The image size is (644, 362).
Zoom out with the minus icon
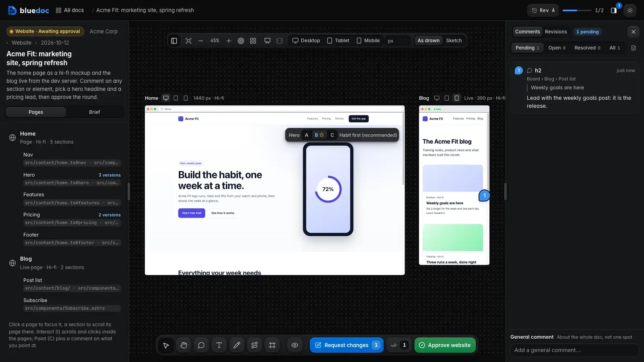200,41
